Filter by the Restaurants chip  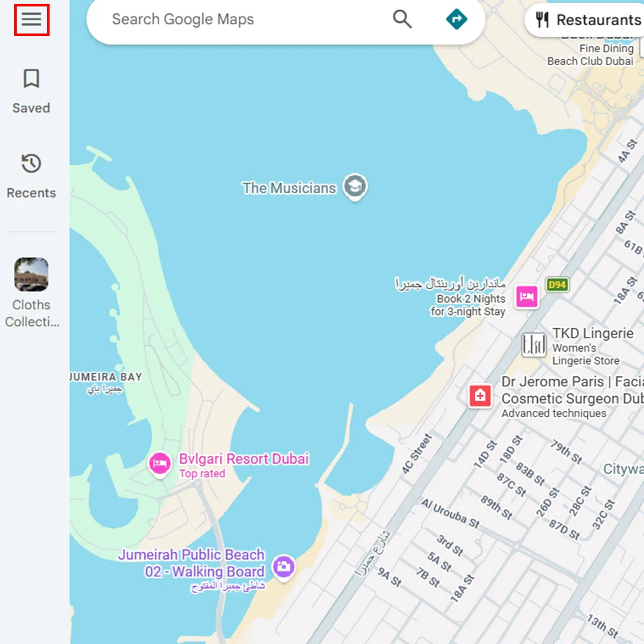pyautogui.click(x=585, y=20)
